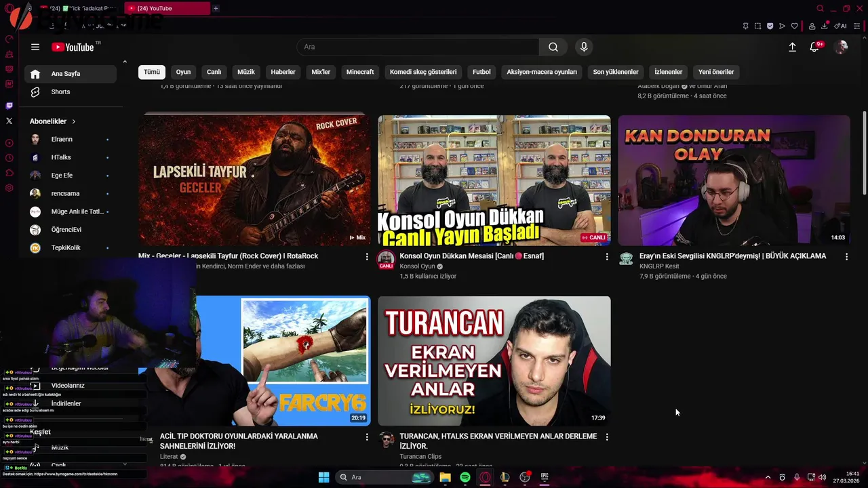Open the Ege Efe subscription channel
Viewport: 868px width, 488px height.
click(x=71, y=175)
